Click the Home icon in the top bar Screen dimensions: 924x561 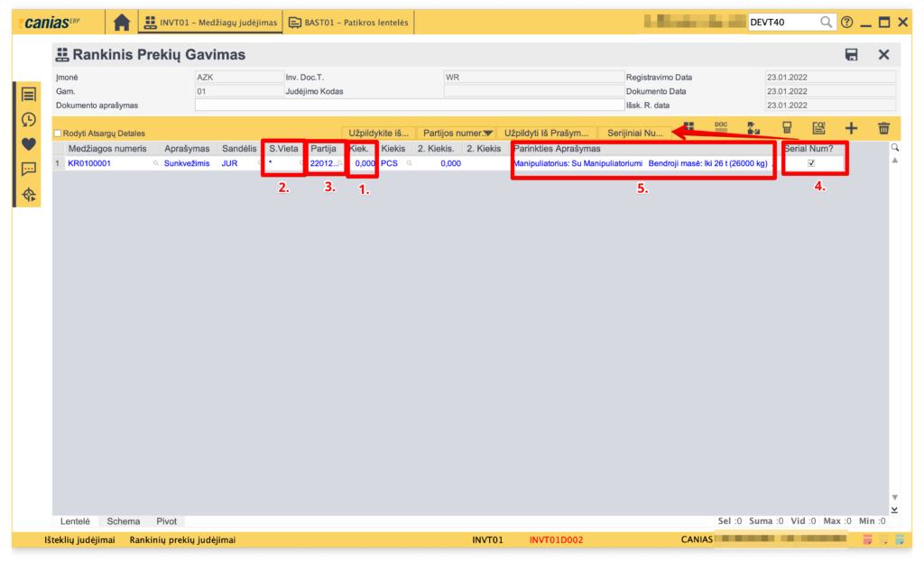click(122, 23)
